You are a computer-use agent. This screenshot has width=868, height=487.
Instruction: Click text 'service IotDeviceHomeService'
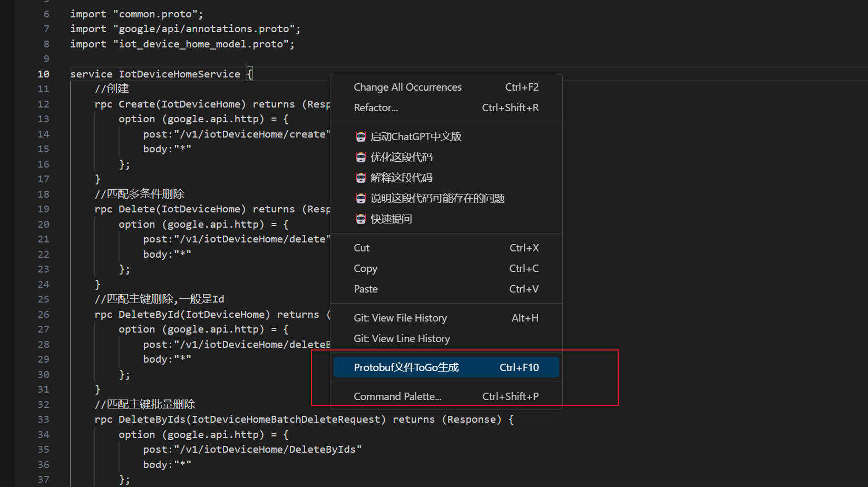pos(155,74)
